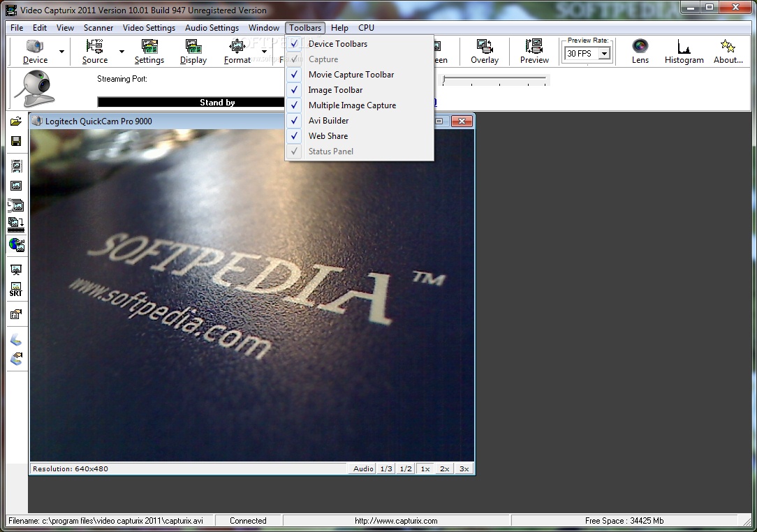Open the View menu
The image size is (757, 532).
(x=65, y=27)
